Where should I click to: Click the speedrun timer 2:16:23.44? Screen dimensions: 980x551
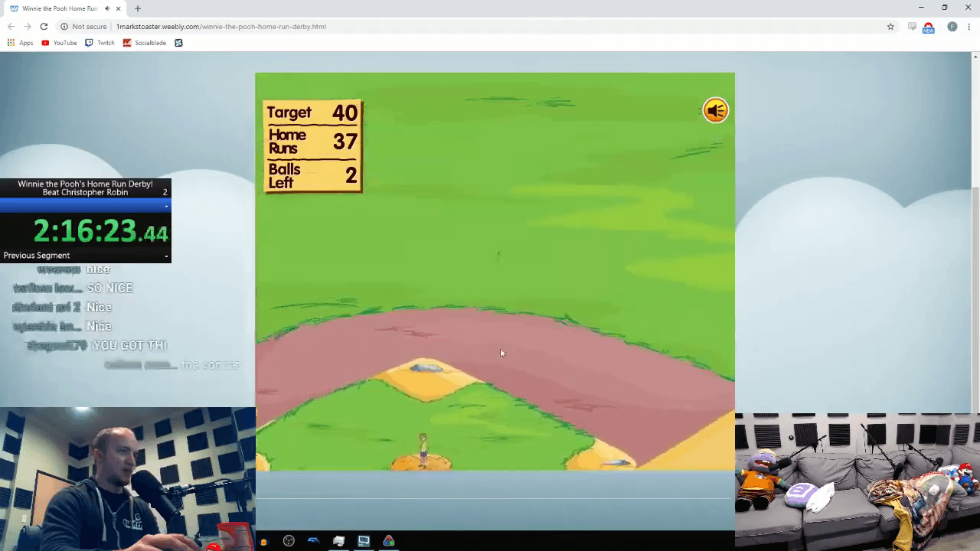[100, 230]
